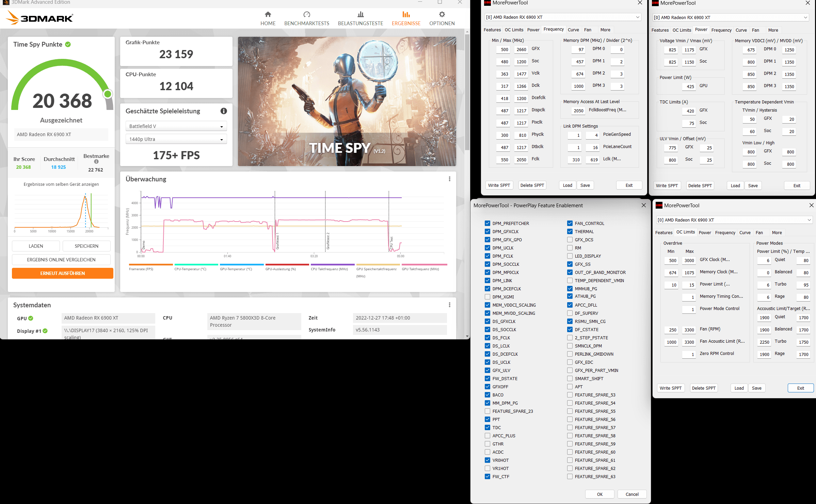The image size is (816, 504).
Task: Click Save in Frequency window
Action: point(585,185)
